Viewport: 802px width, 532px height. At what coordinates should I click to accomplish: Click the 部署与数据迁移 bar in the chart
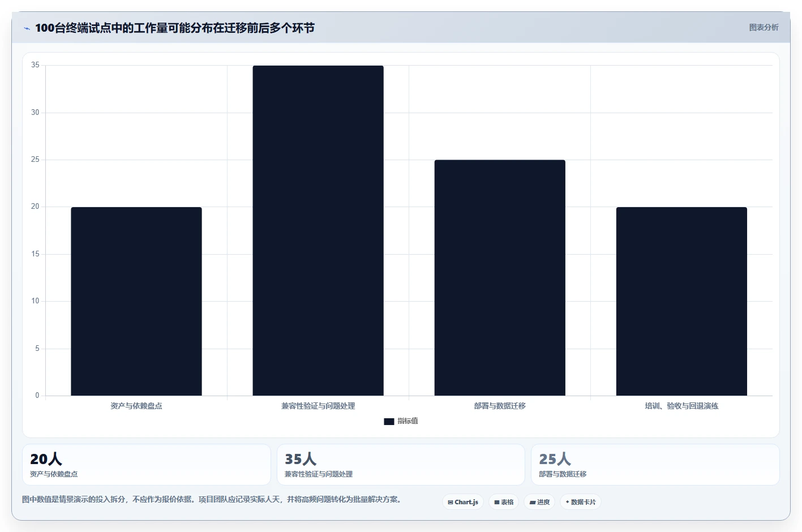pos(500,278)
